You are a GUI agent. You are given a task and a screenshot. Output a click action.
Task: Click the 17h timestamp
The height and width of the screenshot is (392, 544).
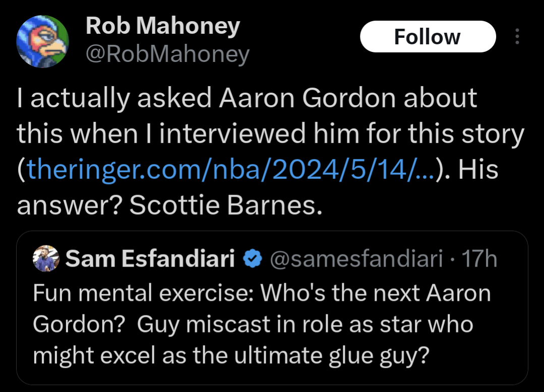pyautogui.click(x=479, y=259)
